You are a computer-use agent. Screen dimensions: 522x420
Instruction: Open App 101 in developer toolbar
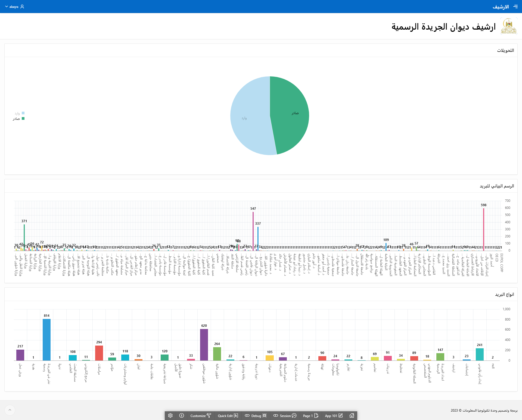coord(334,416)
